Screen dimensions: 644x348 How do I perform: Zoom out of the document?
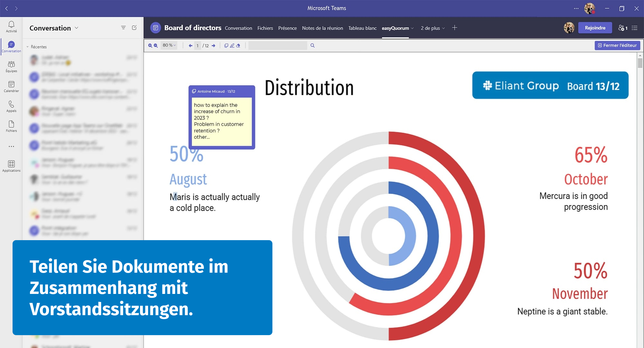pyautogui.click(x=156, y=46)
